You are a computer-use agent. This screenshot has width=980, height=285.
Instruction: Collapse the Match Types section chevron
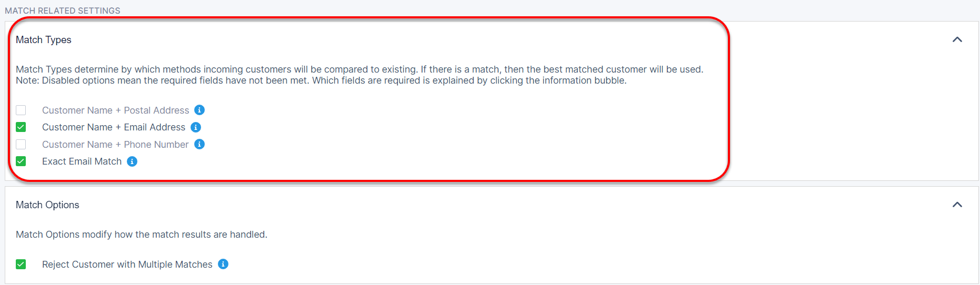click(957, 39)
